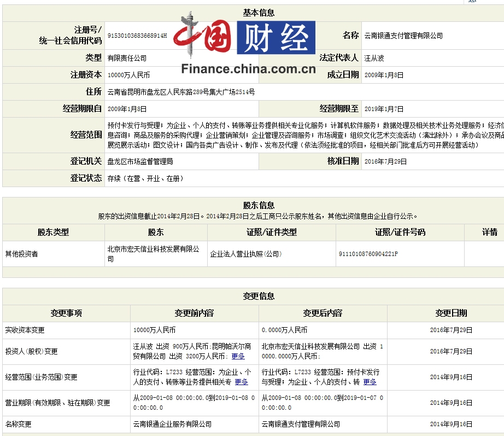Select the registration code 91530103683668914H
Viewport: 504px width, 436px height.
(x=137, y=36)
